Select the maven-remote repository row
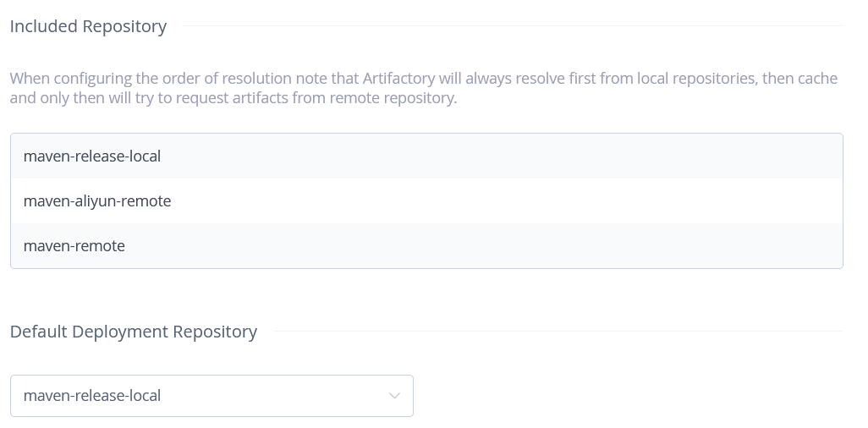Screen dimensions: 868x428 click(74, 246)
